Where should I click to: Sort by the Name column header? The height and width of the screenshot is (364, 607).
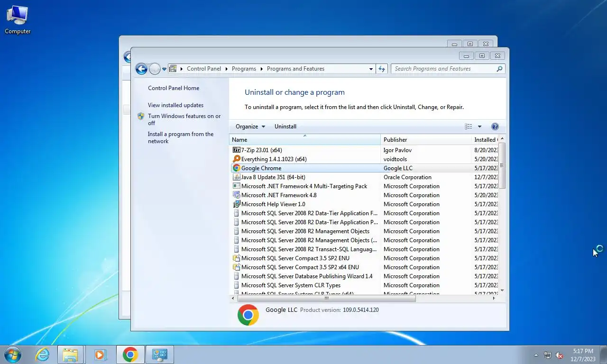[305, 140]
